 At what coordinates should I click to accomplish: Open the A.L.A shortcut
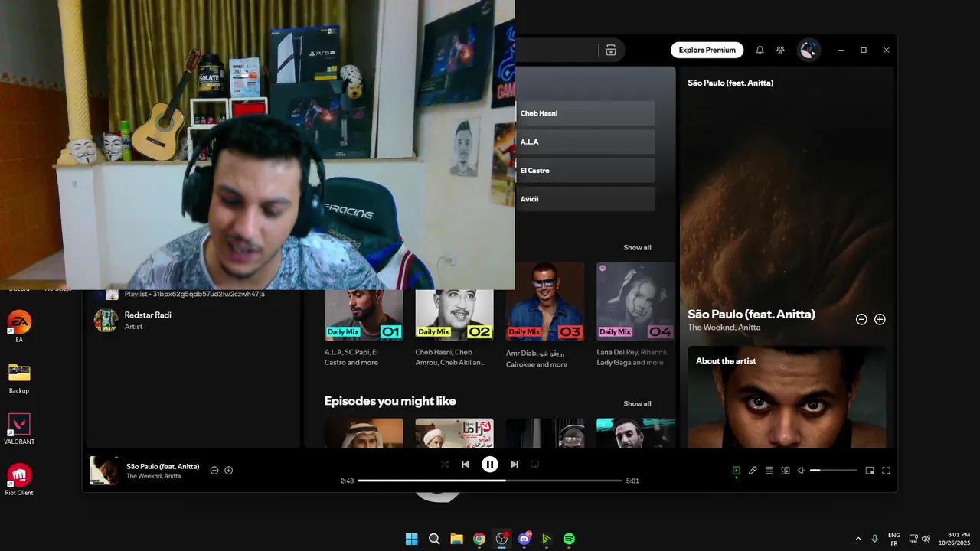coord(586,142)
